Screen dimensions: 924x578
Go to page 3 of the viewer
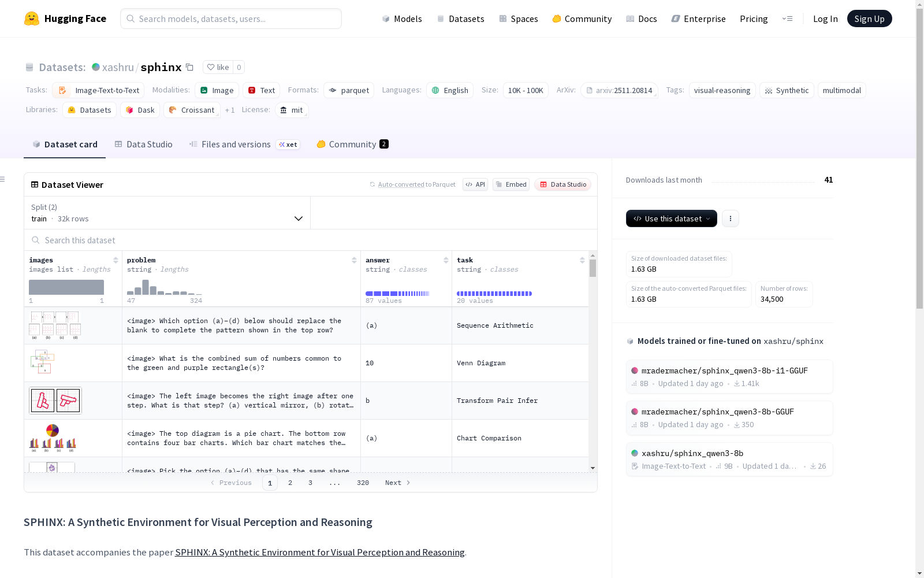[310, 483]
